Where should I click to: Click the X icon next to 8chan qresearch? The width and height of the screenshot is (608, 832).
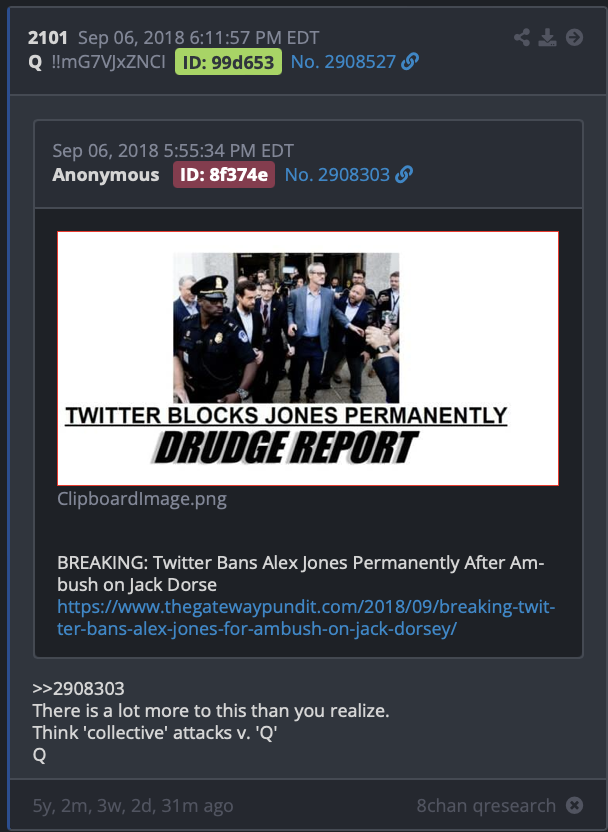(574, 805)
